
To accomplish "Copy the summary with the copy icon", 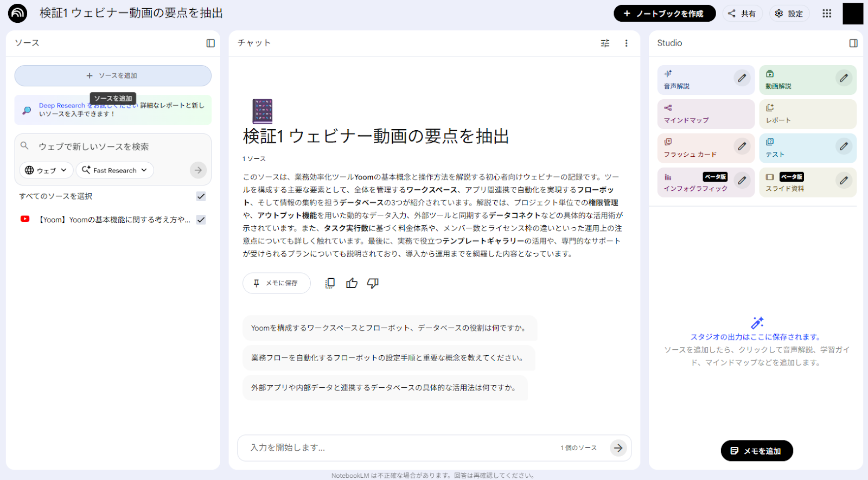I will [330, 283].
